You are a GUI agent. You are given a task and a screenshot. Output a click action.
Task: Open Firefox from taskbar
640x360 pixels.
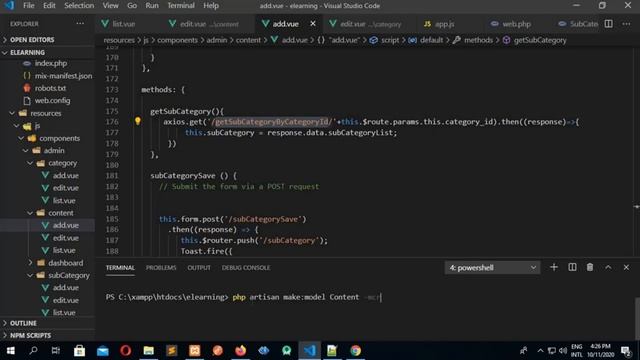pyautogui.click(x=240, y=351)
